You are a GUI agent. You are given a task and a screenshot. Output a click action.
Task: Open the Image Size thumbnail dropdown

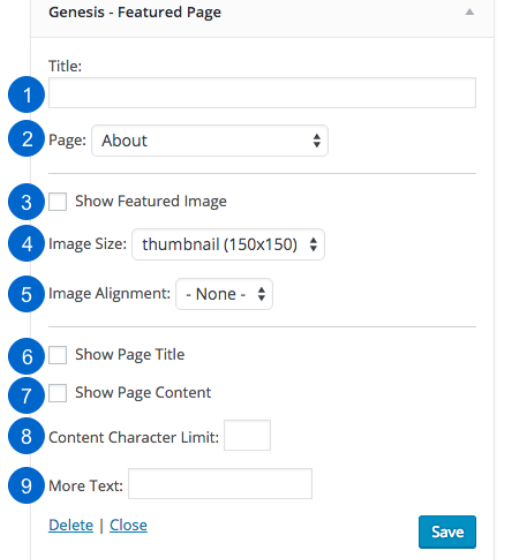point(228,244)
